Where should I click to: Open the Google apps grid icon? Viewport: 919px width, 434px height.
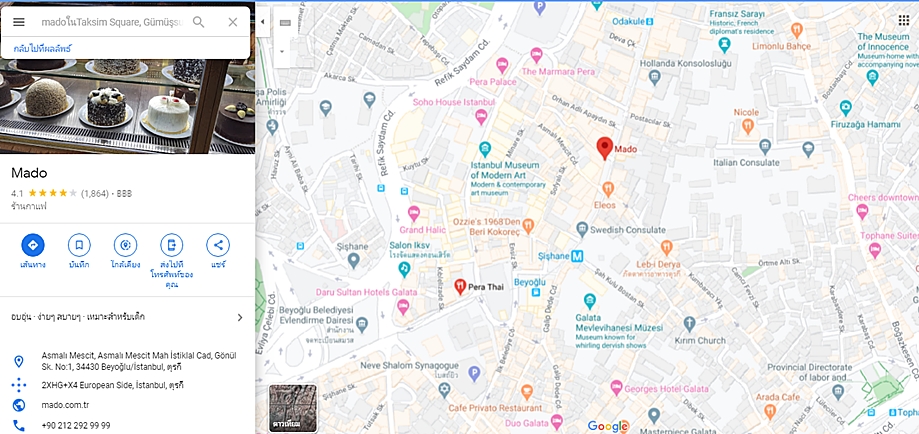coord(903,21)
